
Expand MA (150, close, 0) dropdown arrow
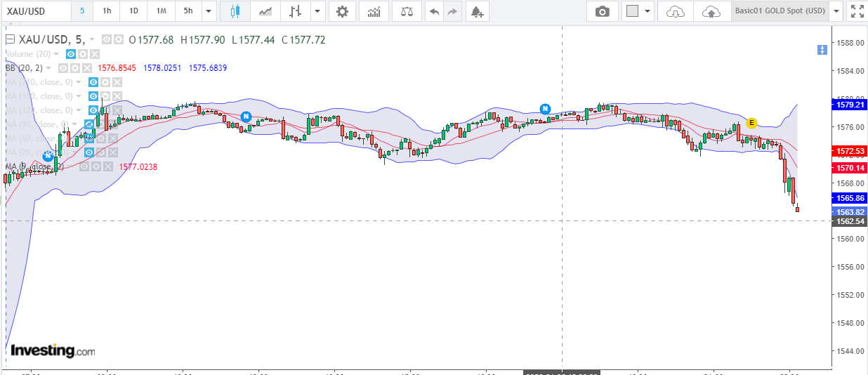79,96
